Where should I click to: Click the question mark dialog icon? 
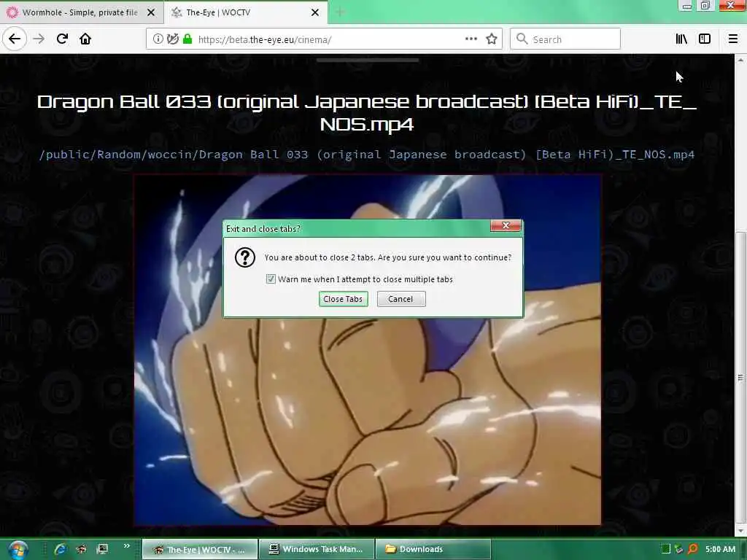245,257
